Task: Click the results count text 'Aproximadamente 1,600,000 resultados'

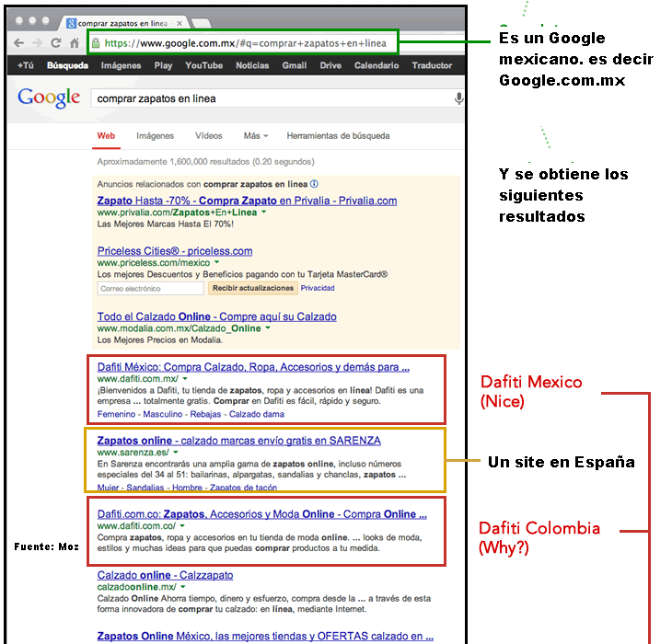Action: pos(175,162)
